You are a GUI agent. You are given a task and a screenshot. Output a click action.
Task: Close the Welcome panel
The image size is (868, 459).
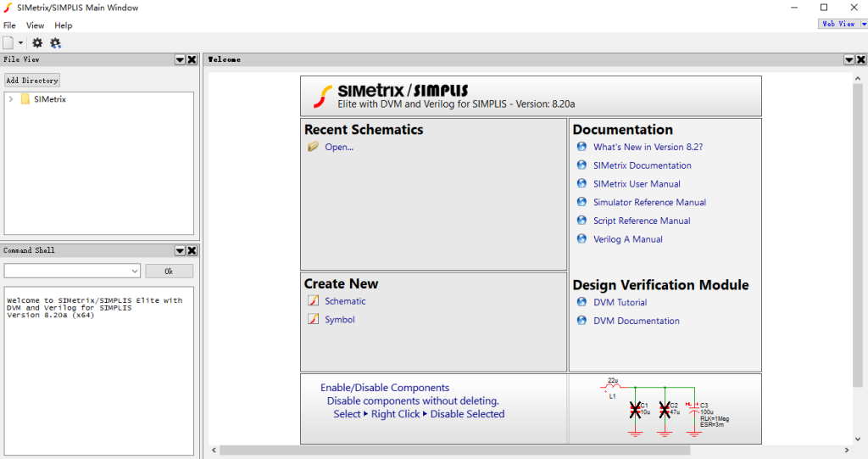[x=861, y=60]
